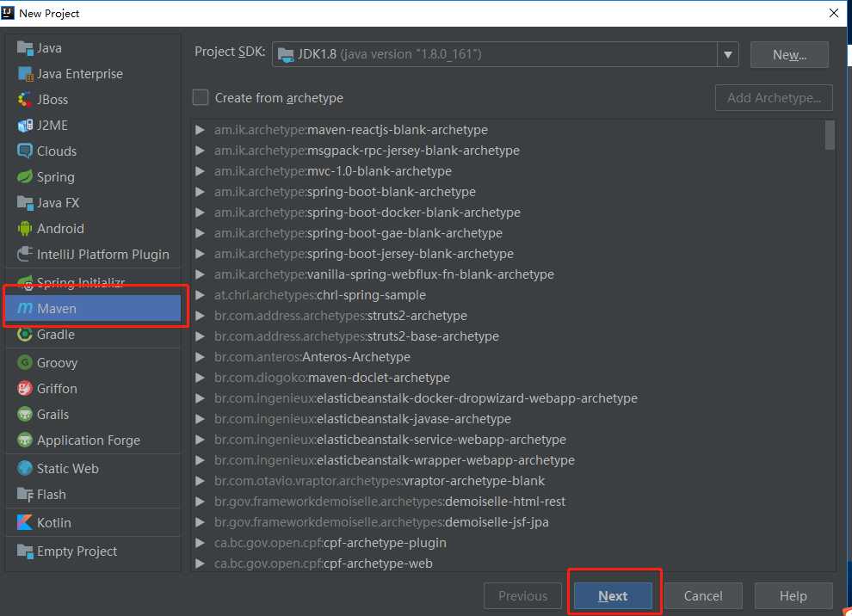Screen dimensions: 852x616
Task: Expand mvc-1.0-blank-archetype node
Action: point(200,172)
